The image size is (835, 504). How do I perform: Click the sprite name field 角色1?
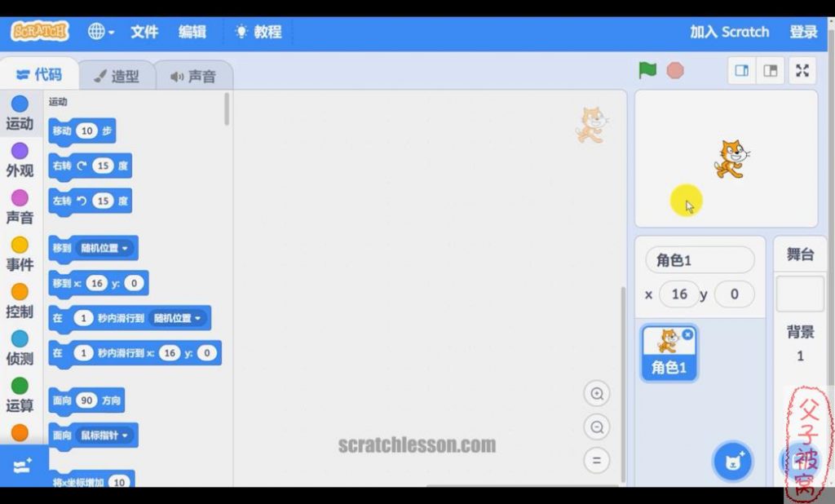tap(700, 260)
